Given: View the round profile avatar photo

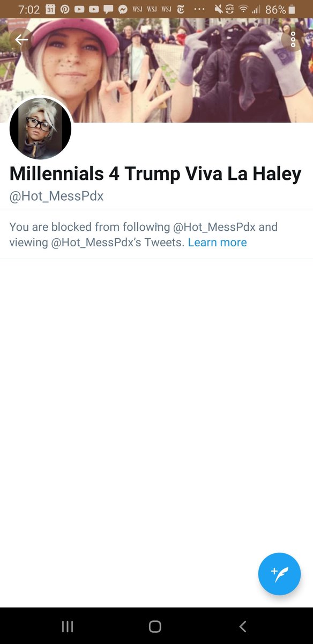Looking at the screenshot, I should tap(40, 129).
